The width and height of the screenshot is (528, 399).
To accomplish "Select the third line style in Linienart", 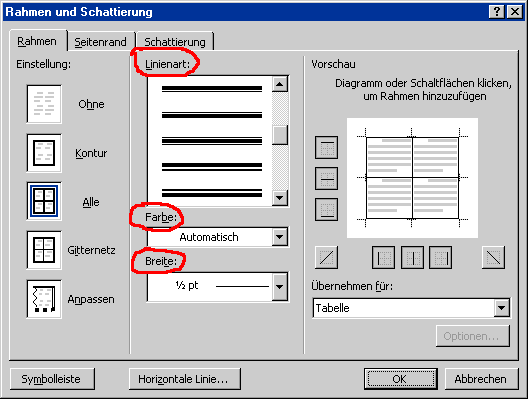I will (212, 141).
